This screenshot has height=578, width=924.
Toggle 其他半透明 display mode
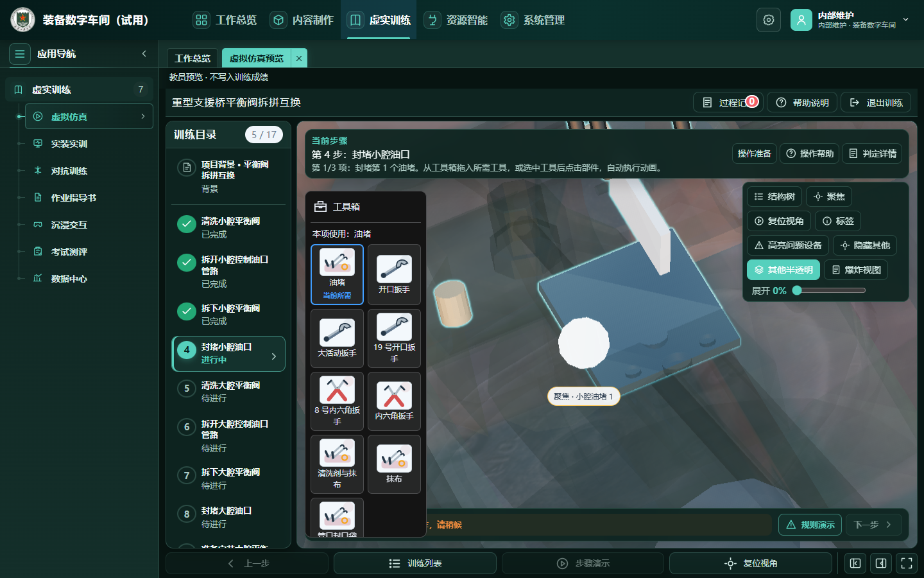783,270
